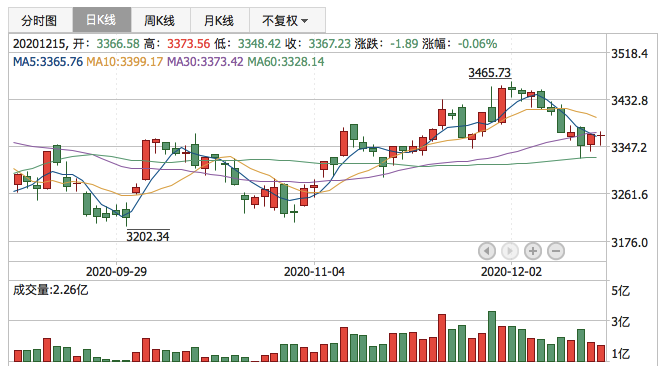Zoom out with the minus button
The height and width of the screenshot is (374, 666).
click(x=556, y=251)
